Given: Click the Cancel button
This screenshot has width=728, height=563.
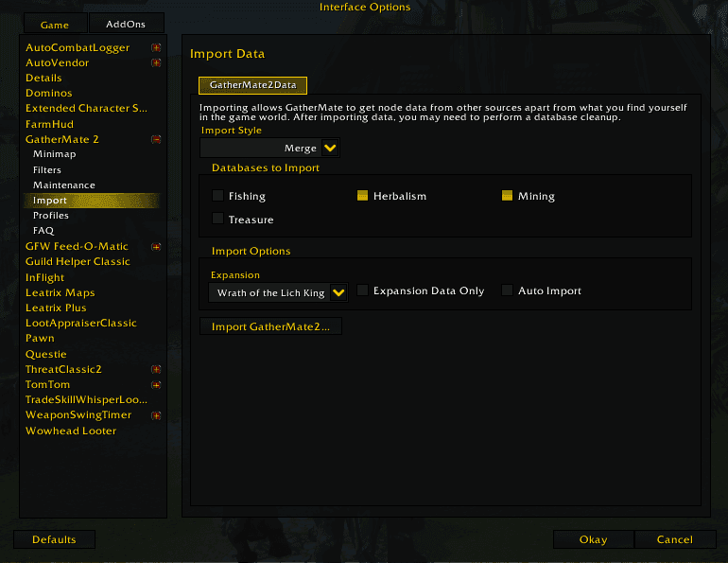Looking at the screenshot, I should coord(675,539).
